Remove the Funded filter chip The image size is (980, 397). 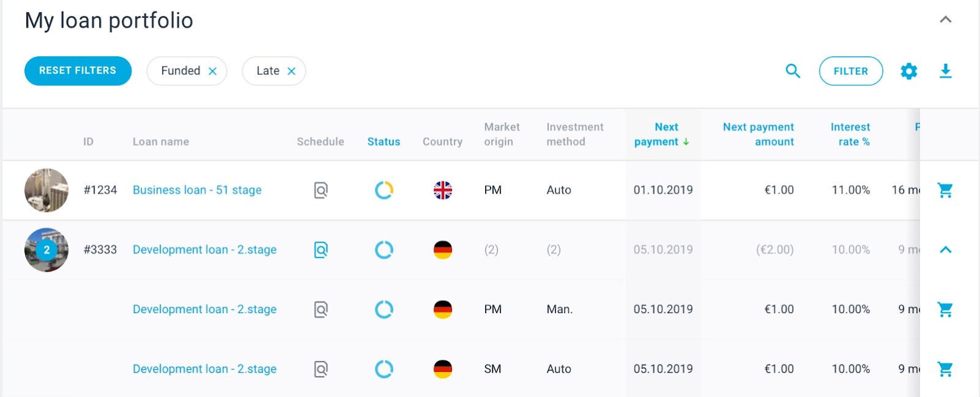tap(213, 71)
